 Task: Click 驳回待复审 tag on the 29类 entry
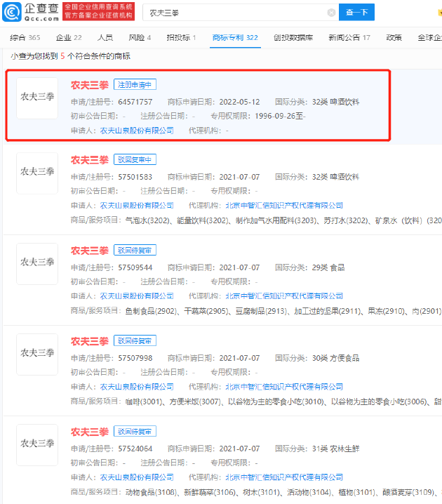pos(135,250)
